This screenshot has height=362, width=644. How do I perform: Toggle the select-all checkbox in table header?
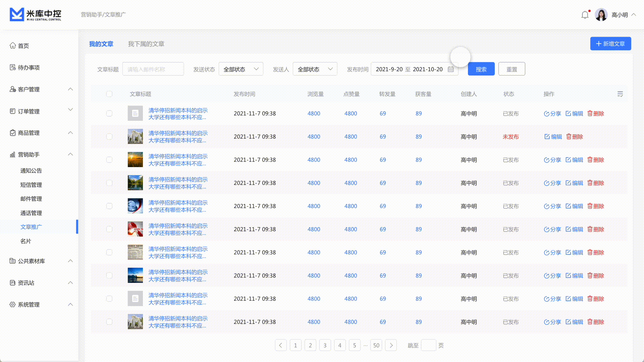coord(109,94)
